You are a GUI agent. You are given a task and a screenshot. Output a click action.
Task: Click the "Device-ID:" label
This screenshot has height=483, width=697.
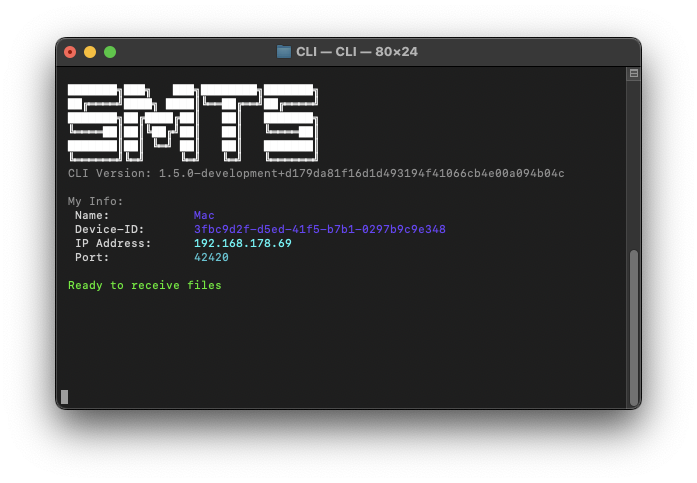(x=109, y=229)
